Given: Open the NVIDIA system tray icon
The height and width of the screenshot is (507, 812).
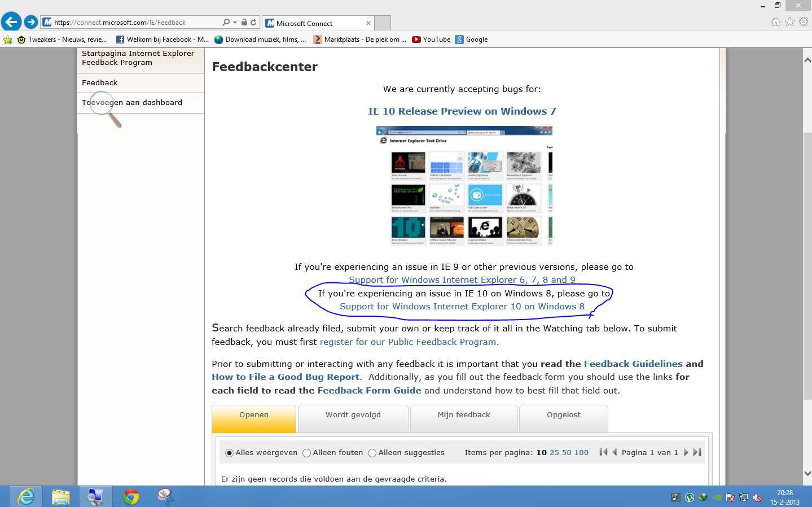Looking at the screenshot, I should click(x=717, y=497).
